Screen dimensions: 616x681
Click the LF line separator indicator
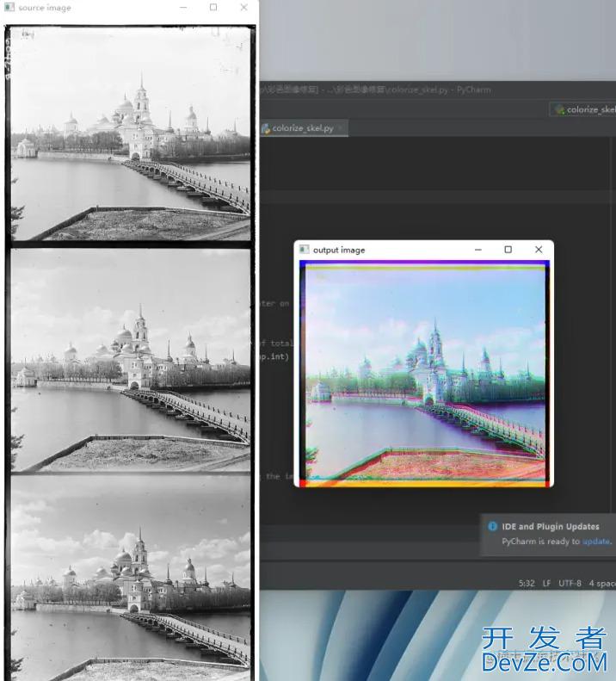(546, 583)
